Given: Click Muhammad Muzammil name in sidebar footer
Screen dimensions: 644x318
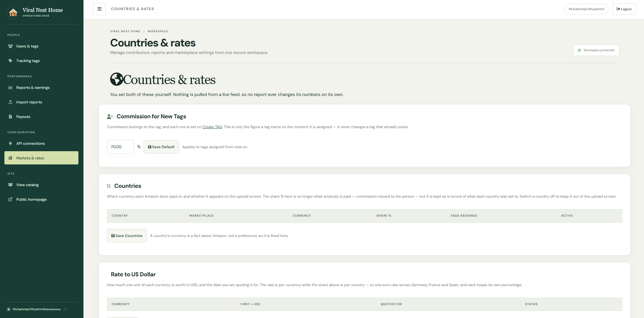Looking at the screenshot, I should pyautogui.click(x=29, y=309).
